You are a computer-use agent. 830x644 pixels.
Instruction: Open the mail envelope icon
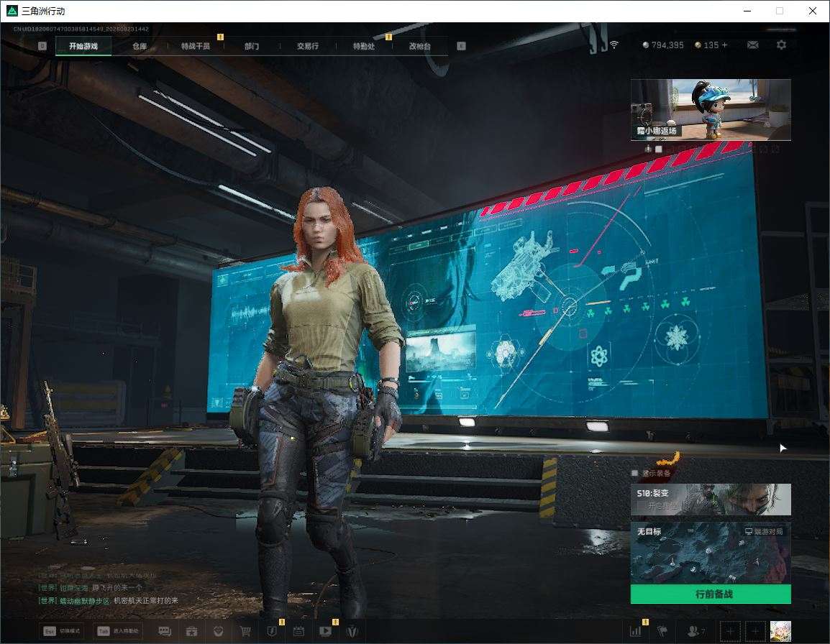[x=752, y=45]
